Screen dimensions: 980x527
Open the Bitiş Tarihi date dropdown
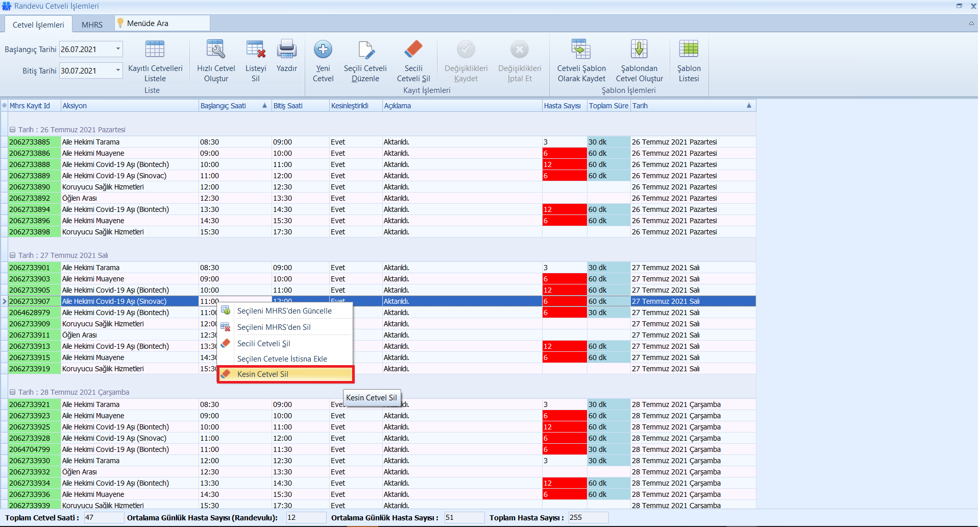click(118, 70)
